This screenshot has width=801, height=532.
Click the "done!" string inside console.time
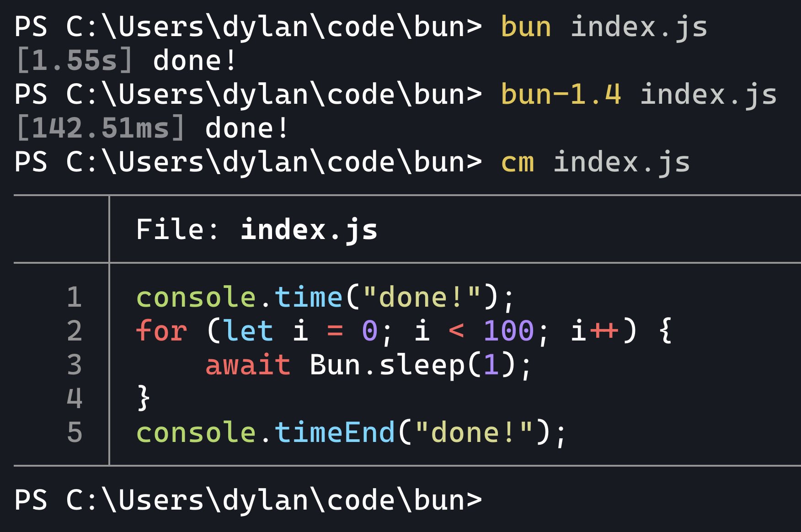422,297
